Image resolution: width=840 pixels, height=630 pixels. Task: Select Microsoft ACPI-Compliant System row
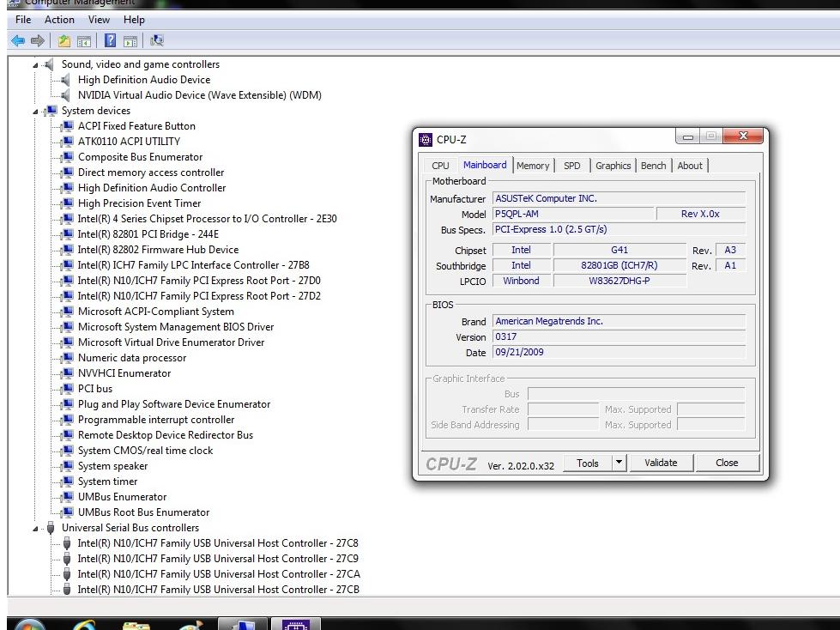(x=156, y=312)
